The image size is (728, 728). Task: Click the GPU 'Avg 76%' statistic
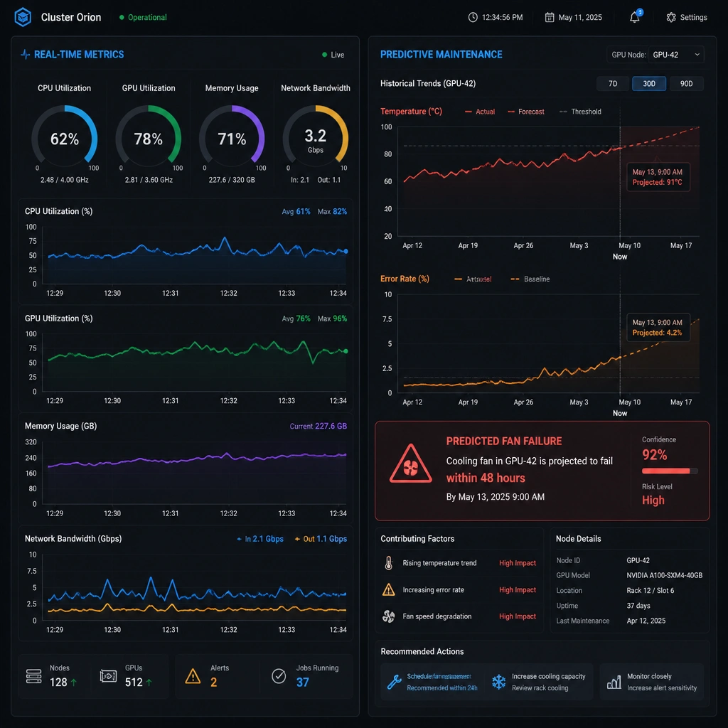296,318
